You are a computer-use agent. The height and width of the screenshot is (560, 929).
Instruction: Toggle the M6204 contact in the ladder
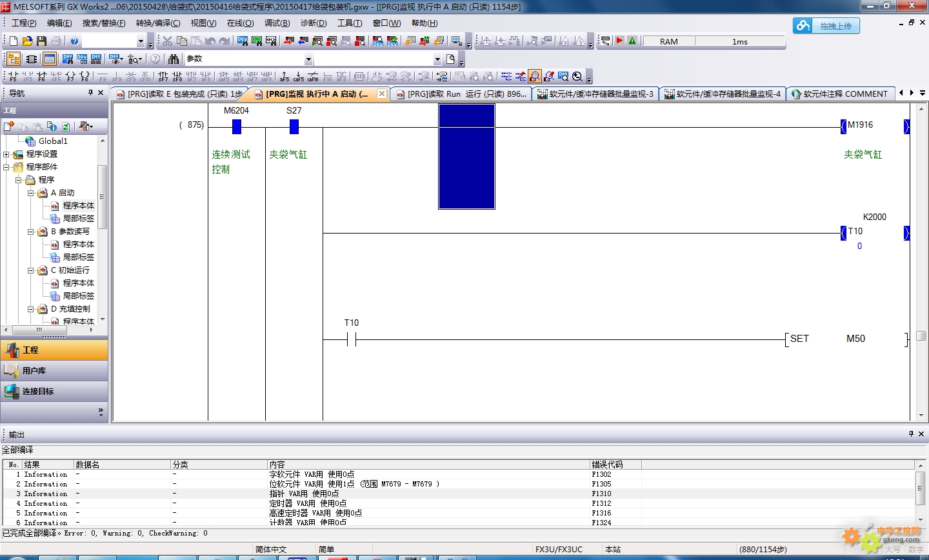point(237,126)
